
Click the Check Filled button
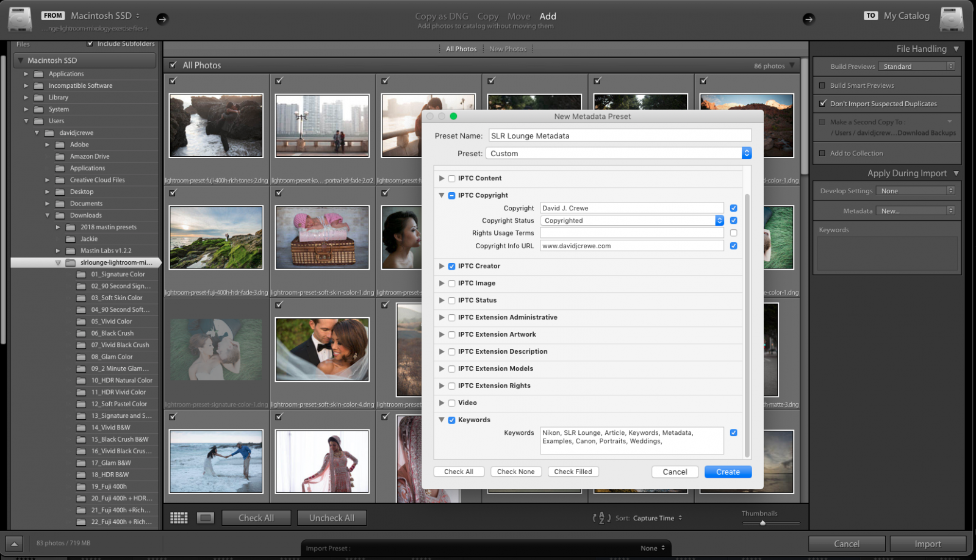(573, 471)
